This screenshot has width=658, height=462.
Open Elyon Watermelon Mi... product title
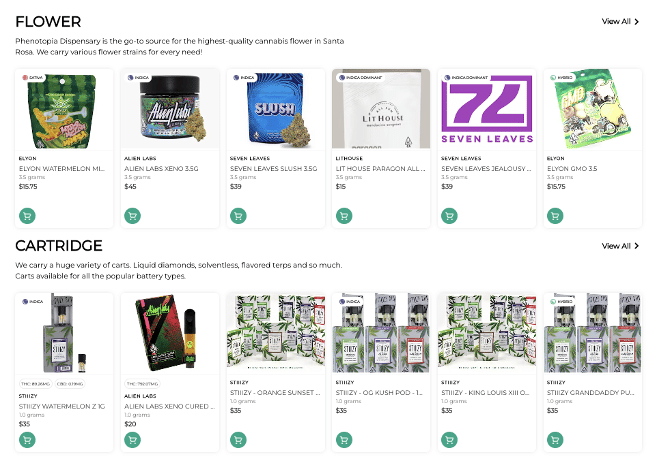pyautogui.click(x=61, y=168)
